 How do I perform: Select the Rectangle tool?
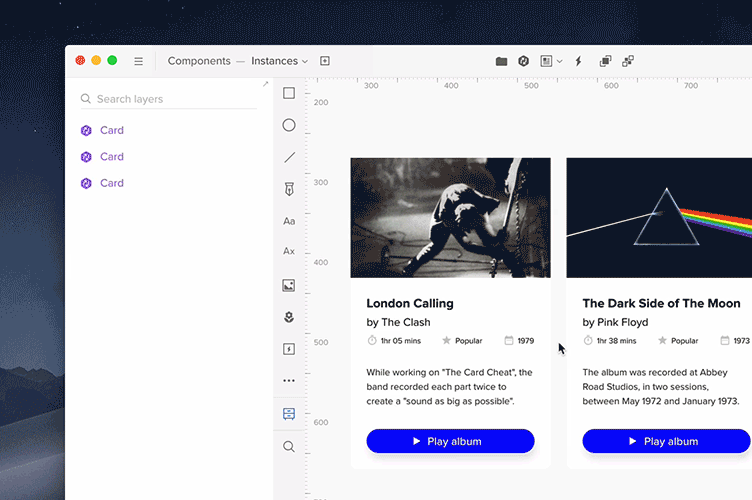coord(289,93)
